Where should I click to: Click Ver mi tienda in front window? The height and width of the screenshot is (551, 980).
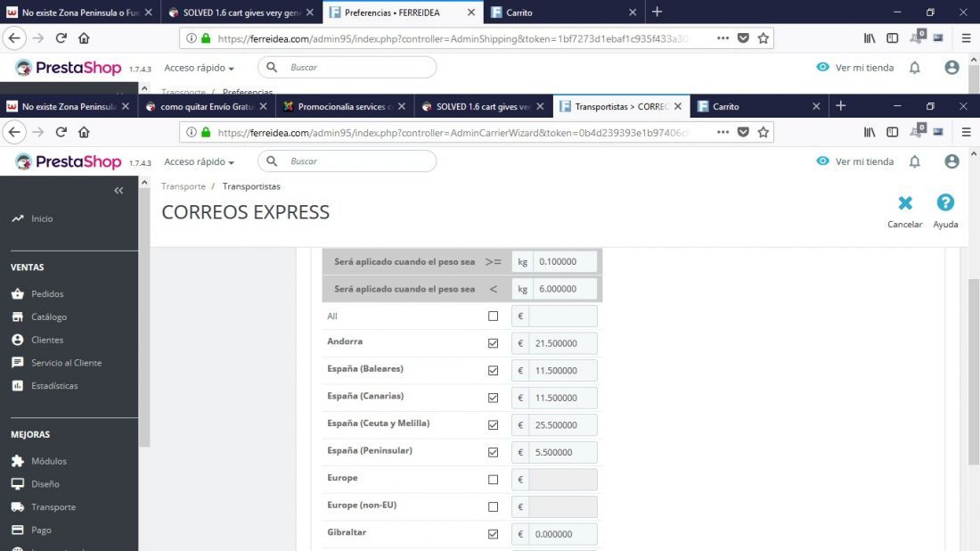855,161
